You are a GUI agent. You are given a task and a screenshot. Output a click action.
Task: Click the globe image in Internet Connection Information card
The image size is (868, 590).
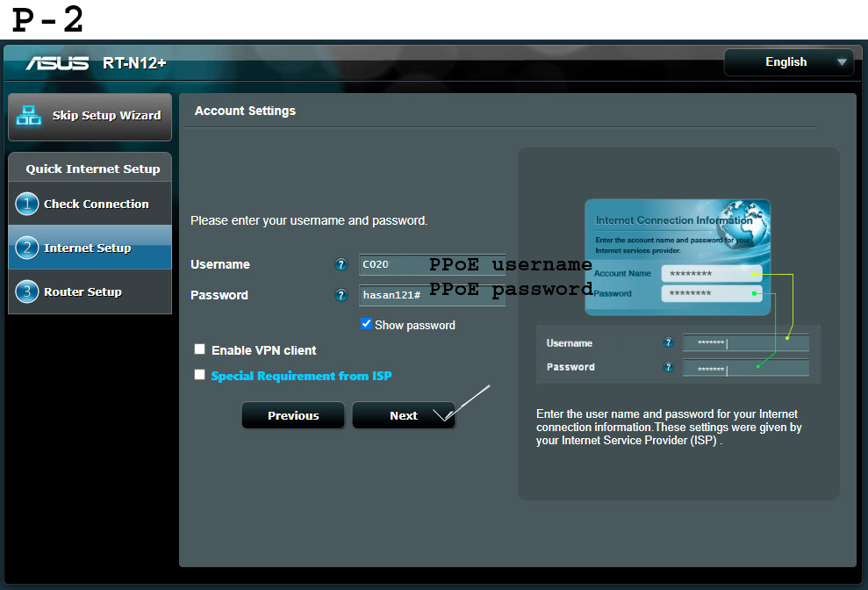pos(744,219)
